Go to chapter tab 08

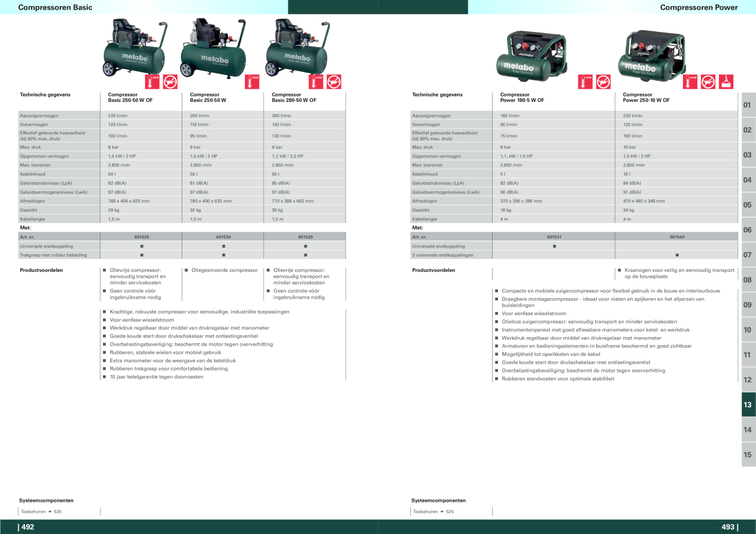(748, 280)
